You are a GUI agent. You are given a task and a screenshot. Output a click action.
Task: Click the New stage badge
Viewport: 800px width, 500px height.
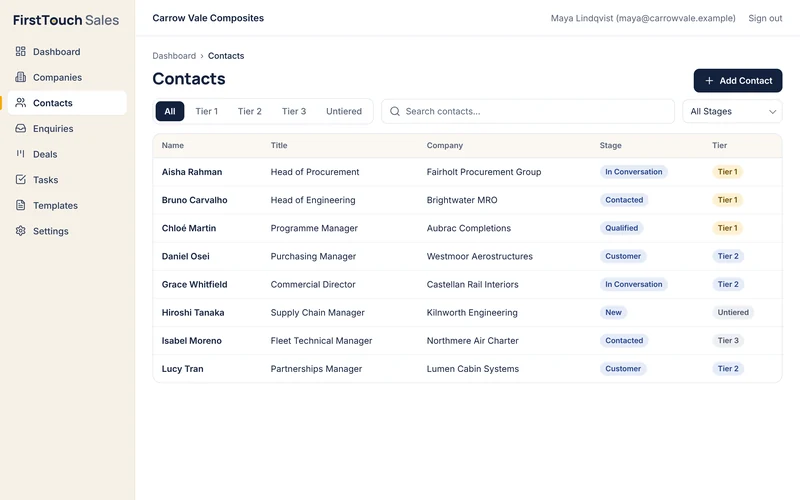613,312
